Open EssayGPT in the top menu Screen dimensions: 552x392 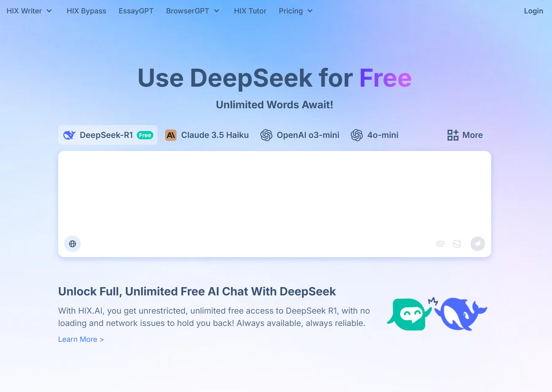point(136,11)
